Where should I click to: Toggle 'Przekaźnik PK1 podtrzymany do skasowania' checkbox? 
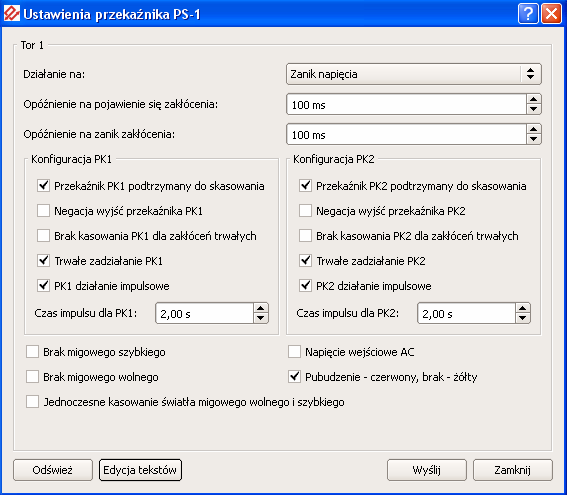click(x=43, y=186)
